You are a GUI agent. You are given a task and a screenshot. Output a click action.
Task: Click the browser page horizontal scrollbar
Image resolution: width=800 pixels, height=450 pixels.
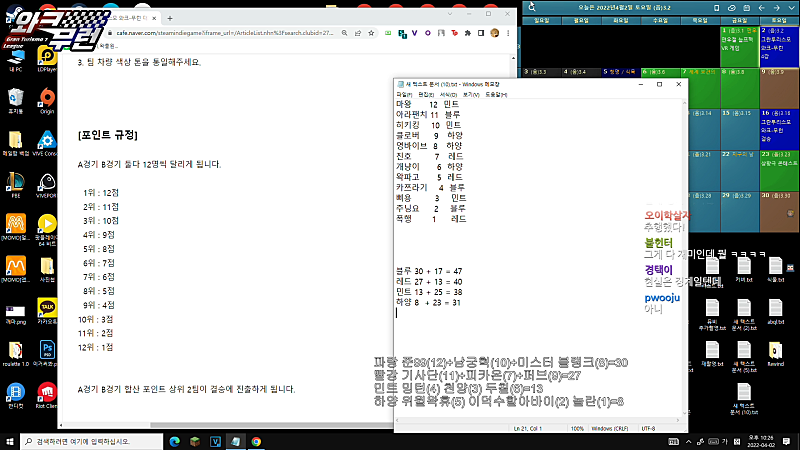coord(227,424)
